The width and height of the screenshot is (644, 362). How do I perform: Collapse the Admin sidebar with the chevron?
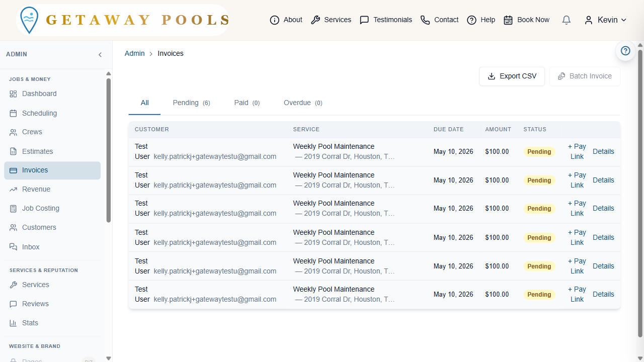tap(100, 54)
